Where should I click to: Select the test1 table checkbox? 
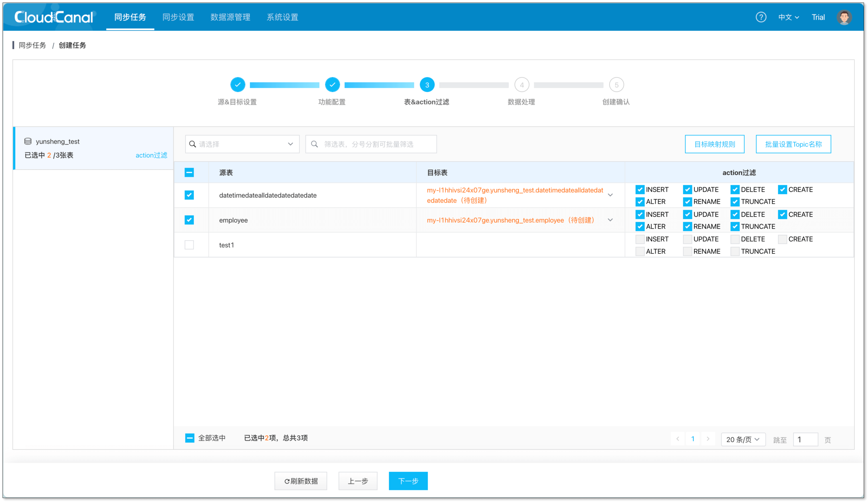[x=189, y=245]
